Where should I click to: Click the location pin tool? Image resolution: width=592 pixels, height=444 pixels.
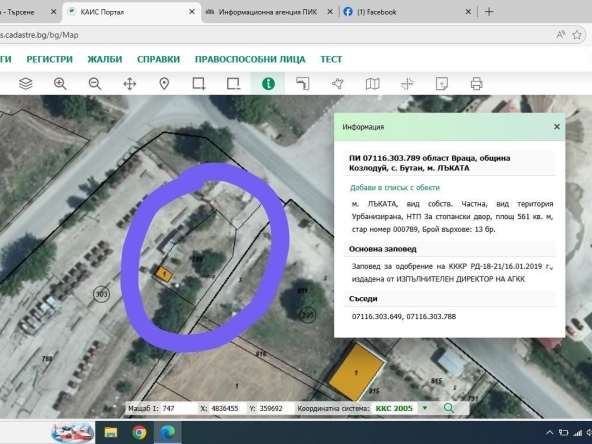click(x=164, y=83)
